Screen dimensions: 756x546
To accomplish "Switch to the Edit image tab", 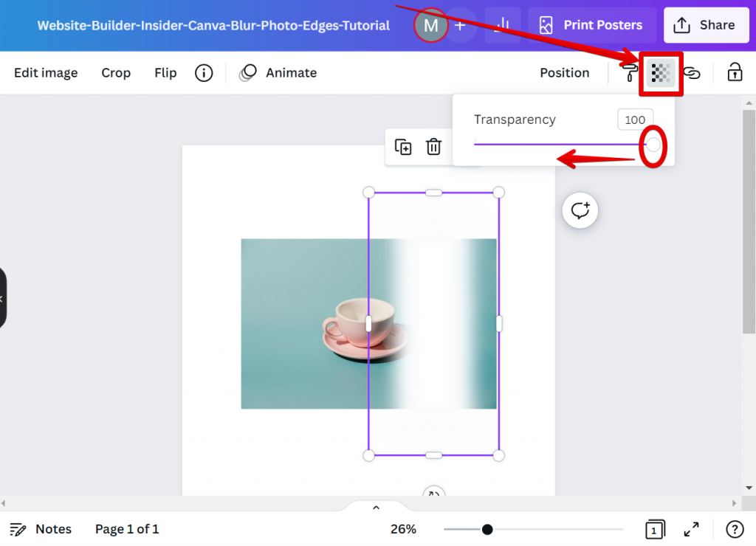I will coord(46,72).
